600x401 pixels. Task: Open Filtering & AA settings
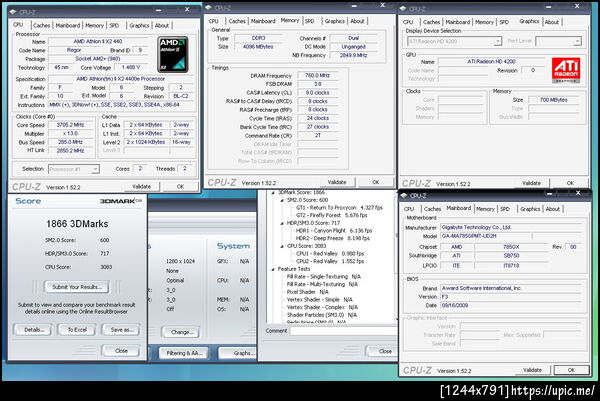184,353
